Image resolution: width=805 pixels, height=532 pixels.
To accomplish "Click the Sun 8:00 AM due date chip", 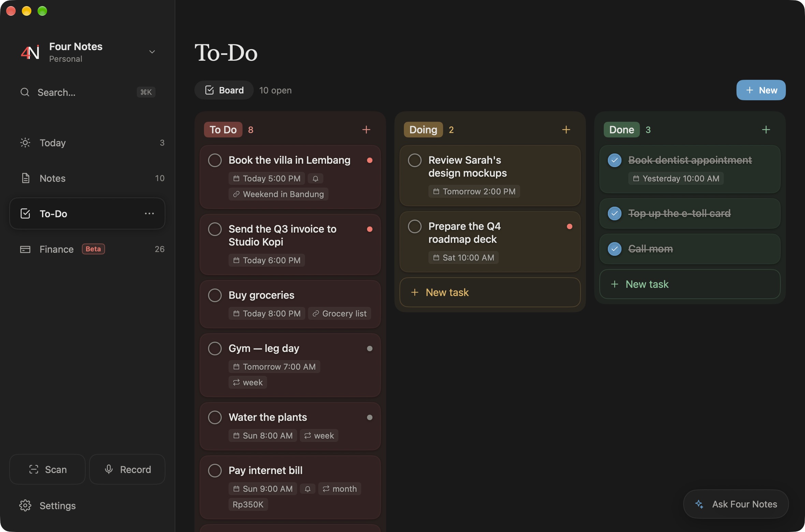I will point(263,435).
